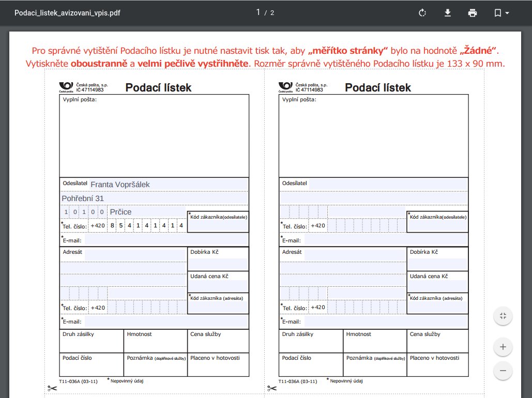532x398 pixels.
Task: Click the Dobírka Kč field in the filled form
Action: point(218,264)
